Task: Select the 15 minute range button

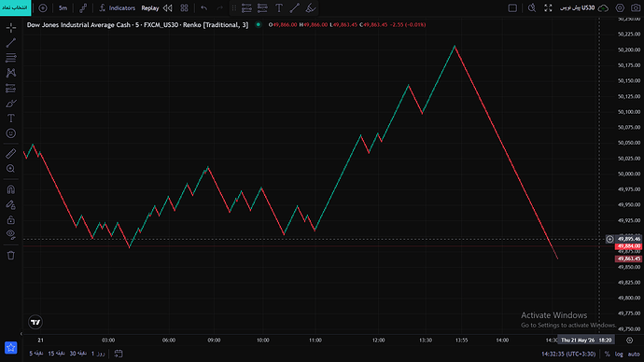Action: (x=57, y=354)
